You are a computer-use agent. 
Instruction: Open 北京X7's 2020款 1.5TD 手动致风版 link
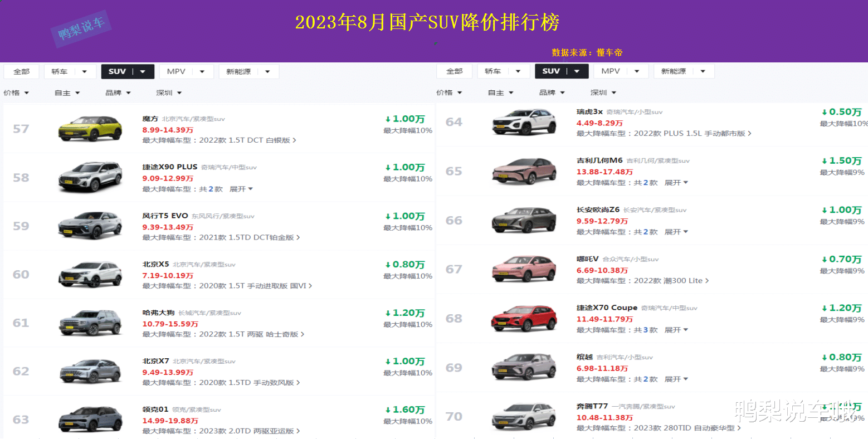pos(250,383)
